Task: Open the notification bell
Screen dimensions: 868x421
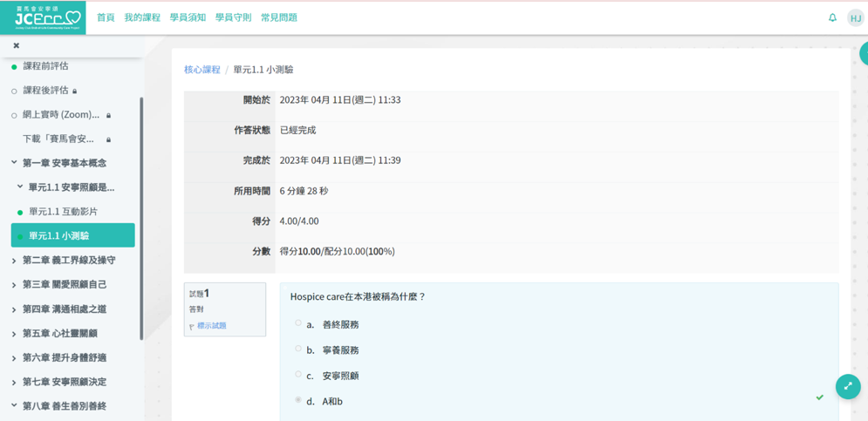Action: point(832,17)
